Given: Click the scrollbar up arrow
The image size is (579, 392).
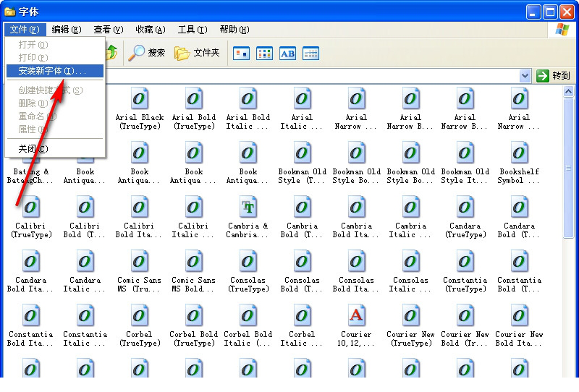Looking at the screenshot, I should 568,91.
